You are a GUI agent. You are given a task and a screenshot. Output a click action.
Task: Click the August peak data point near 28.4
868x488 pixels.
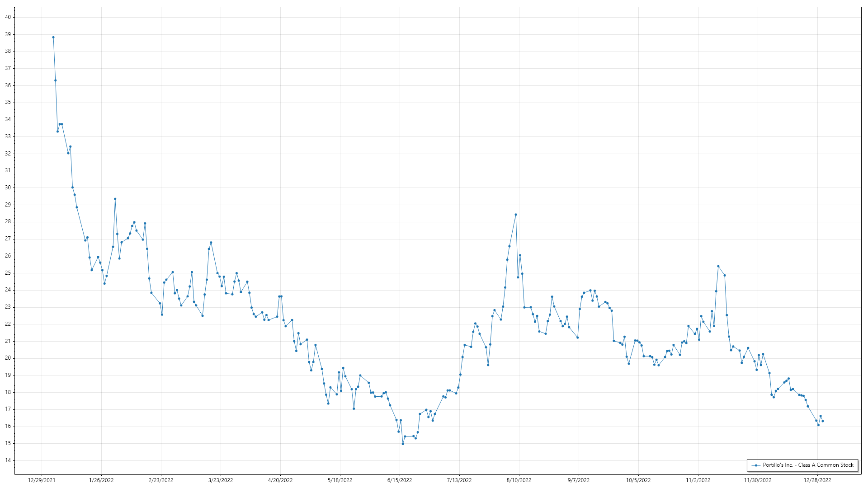516,215
